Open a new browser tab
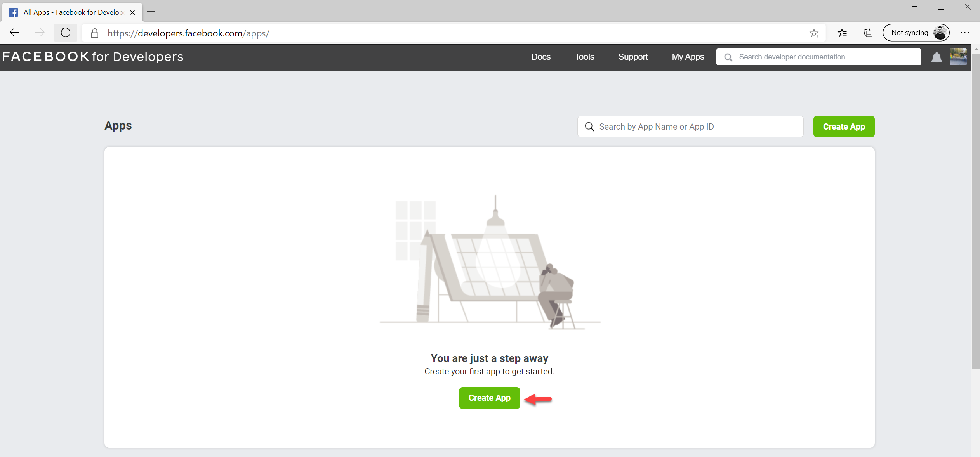 [151, 12]
